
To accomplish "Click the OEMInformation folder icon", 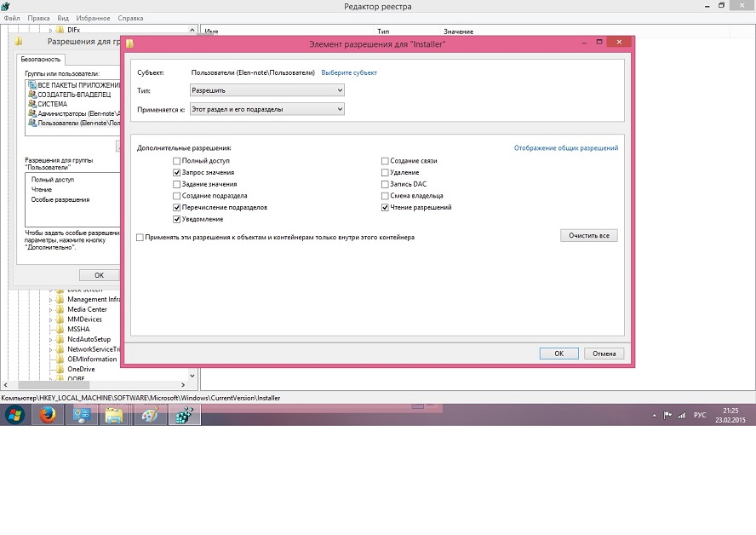I will tap(60, 360).
